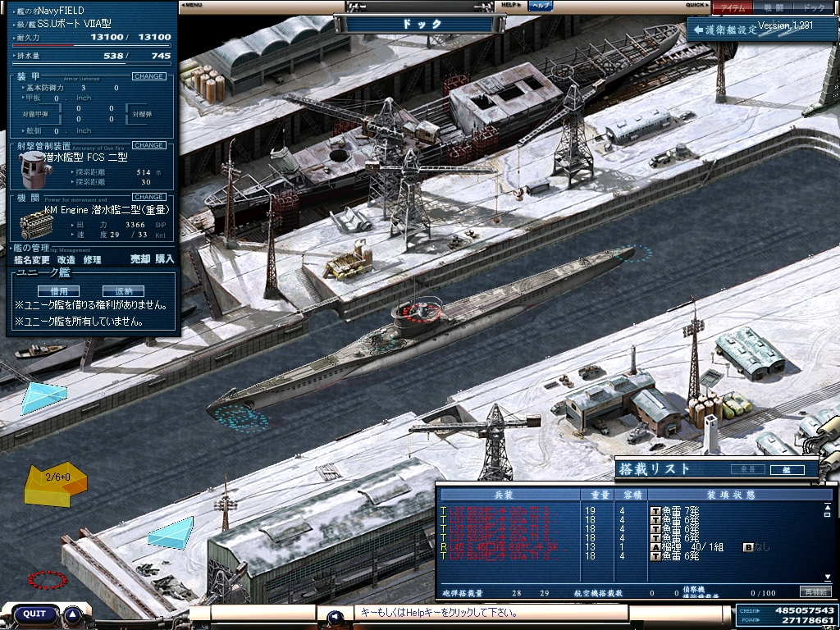Click the 排水量 displacement bar

(x=92, y=64)
